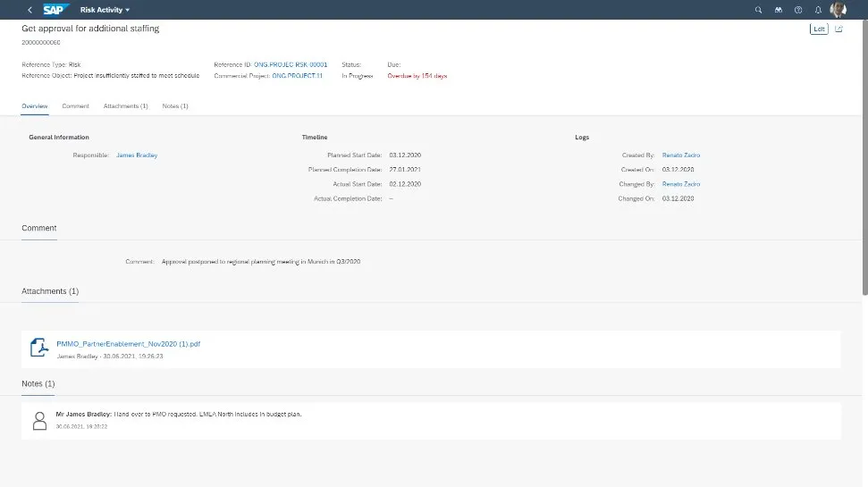The height and width of the screenshot is (487, 868).
Task: Switch to the Comment tab
Action: 75,106
